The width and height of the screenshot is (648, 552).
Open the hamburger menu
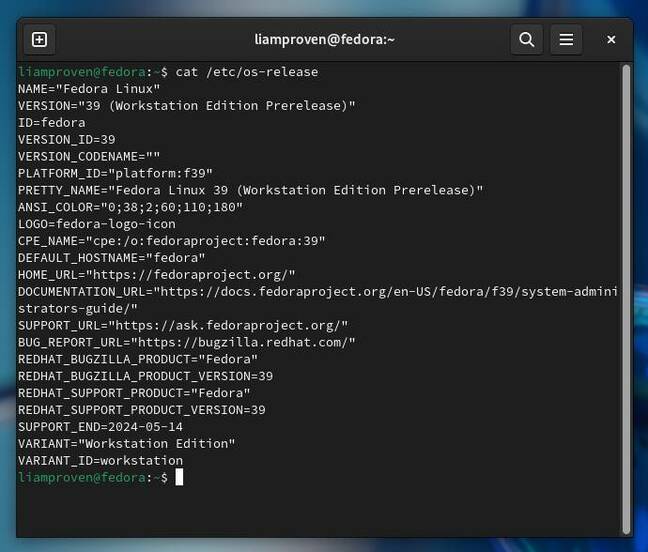566,40
